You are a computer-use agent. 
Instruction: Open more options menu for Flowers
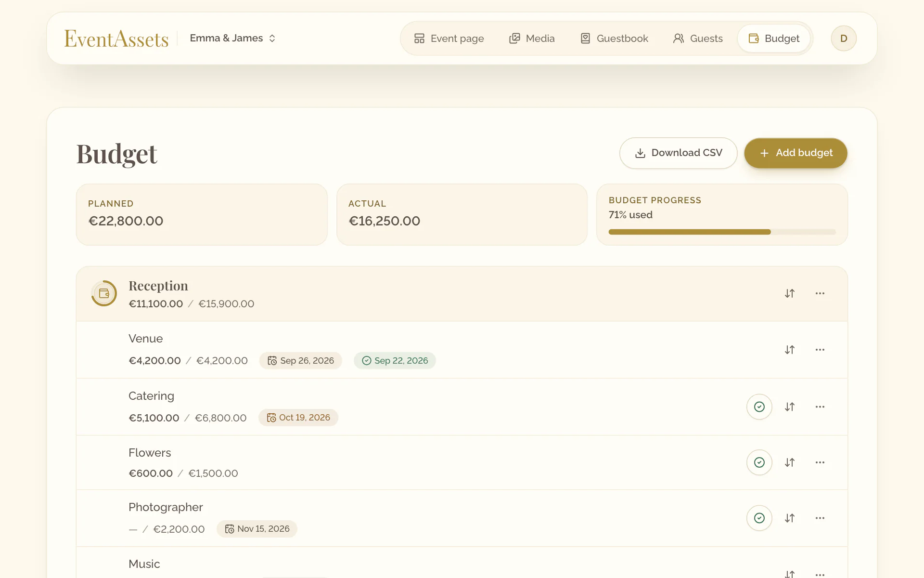pos(820,462)
